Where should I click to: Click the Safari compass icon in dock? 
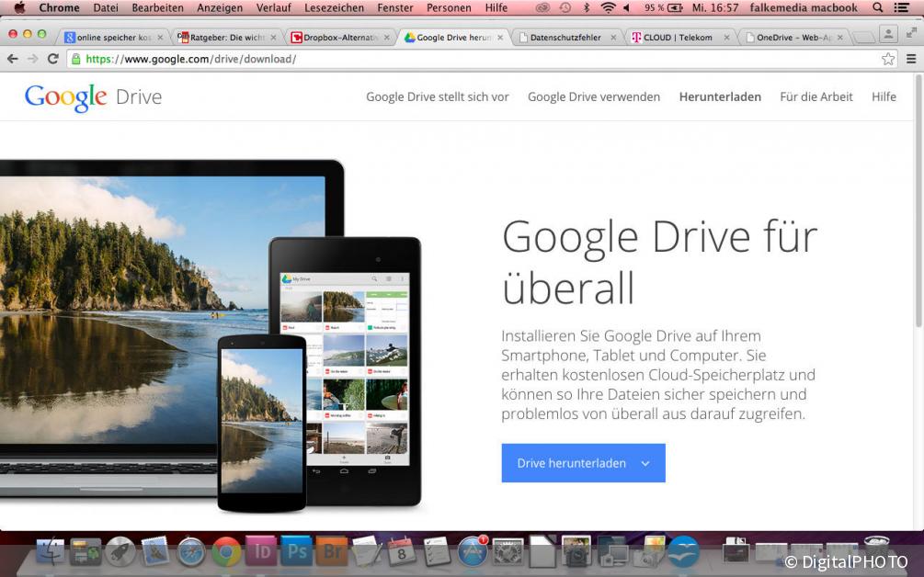[x=191, y=551]
